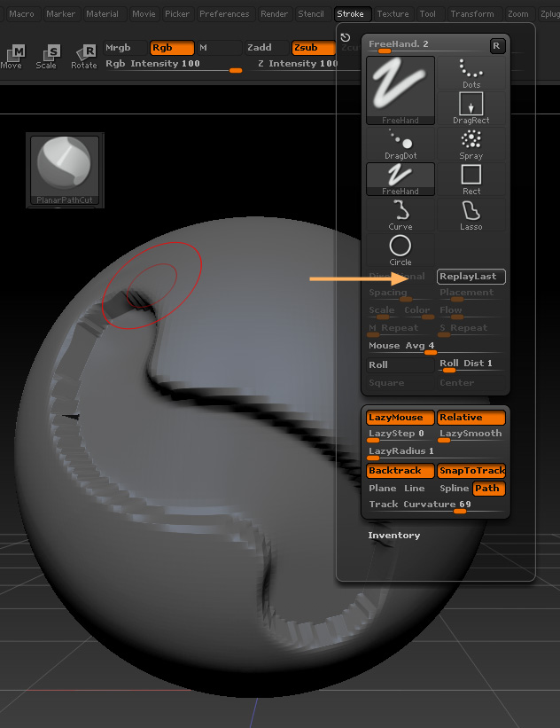Open the Macro menu

click(22, 14)
